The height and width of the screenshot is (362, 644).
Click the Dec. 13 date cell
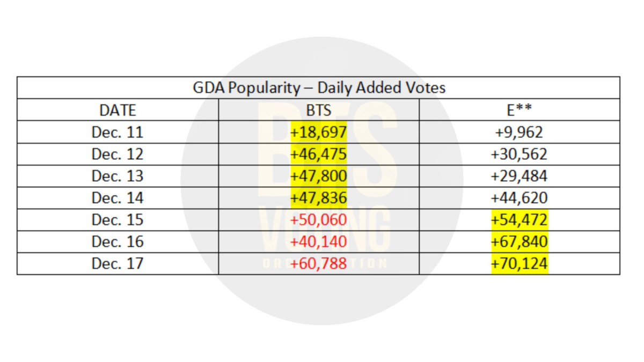point(118,176)
